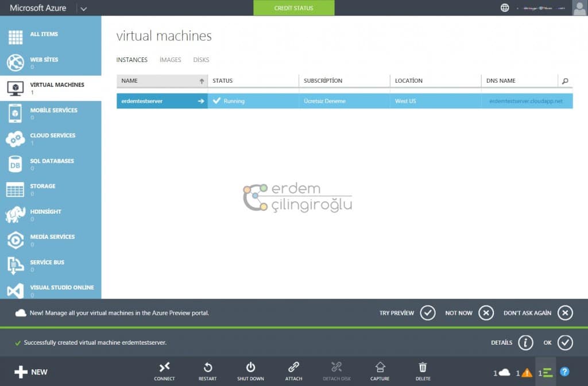
Task: Click the 'Successfully created virtual machine' message
Action: [x=95, y=342]
